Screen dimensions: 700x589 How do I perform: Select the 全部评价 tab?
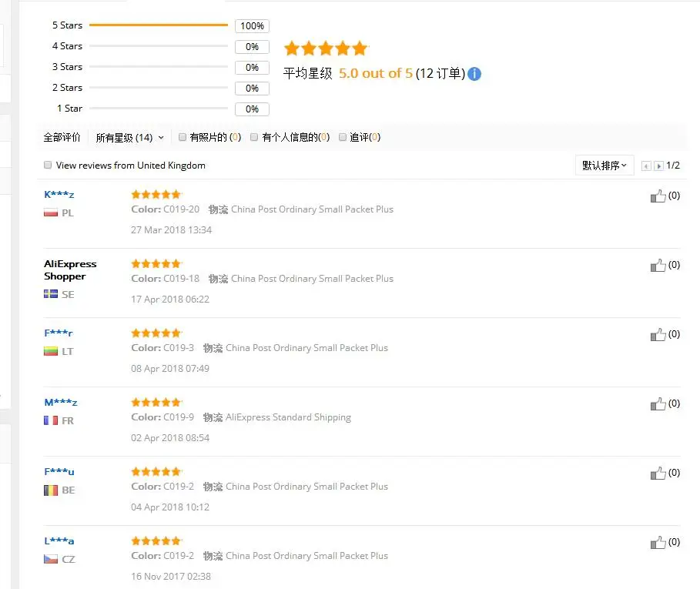(62, 137)
